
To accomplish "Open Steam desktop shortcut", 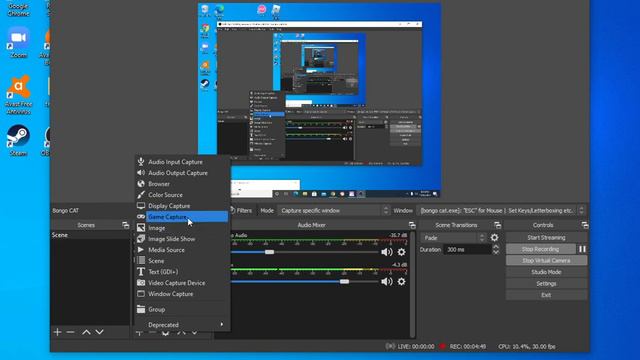I will pyautogui.click(x=18, y=140).
